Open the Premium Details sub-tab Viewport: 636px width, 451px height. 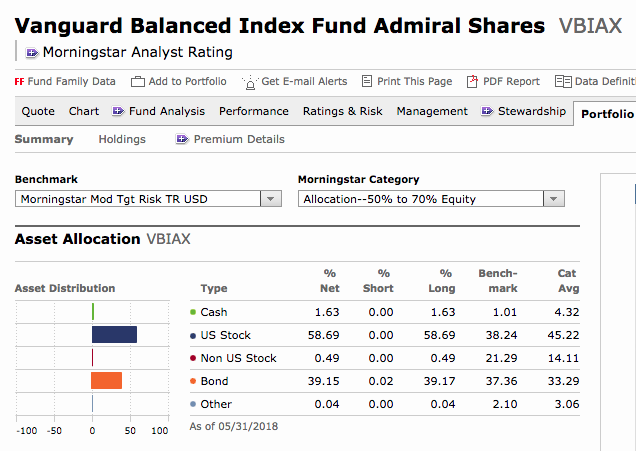239,139
